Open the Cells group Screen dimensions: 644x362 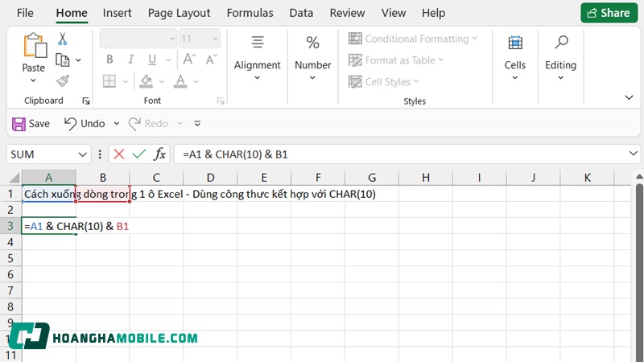point(515,57)
